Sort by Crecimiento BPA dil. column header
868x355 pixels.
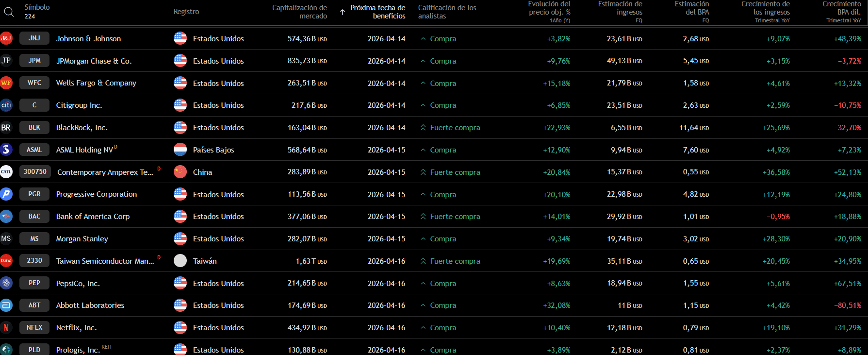(x=842, y=12)
